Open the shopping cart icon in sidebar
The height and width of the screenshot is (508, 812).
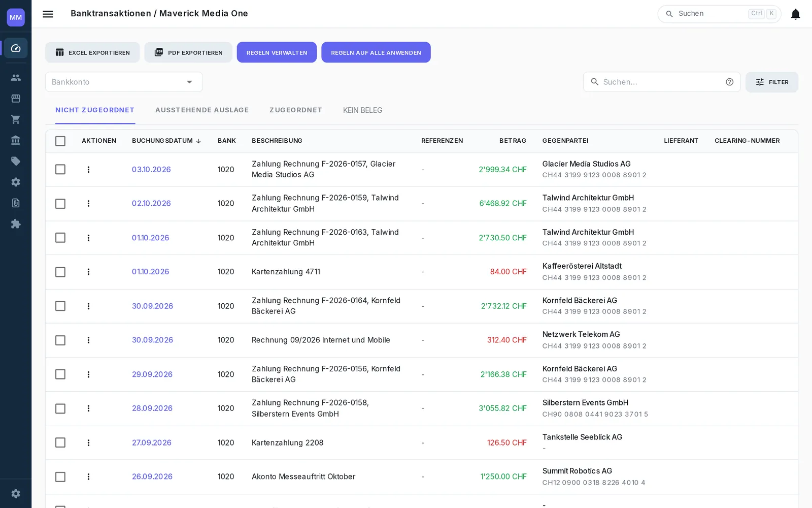[x=16, y=119]
